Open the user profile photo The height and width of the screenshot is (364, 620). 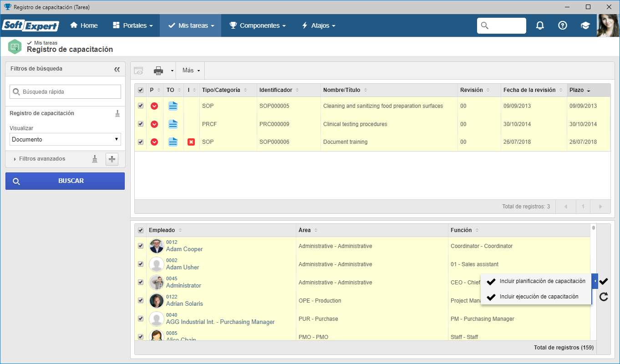point(608,25)
